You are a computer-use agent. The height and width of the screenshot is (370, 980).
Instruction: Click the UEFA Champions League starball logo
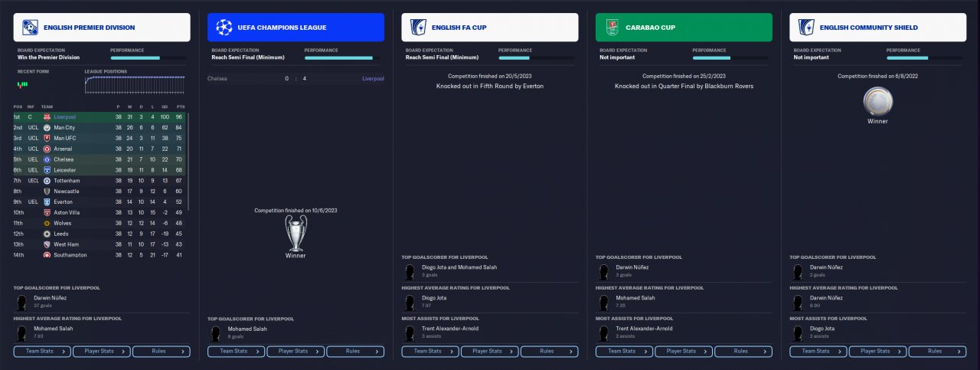[224, 28]
